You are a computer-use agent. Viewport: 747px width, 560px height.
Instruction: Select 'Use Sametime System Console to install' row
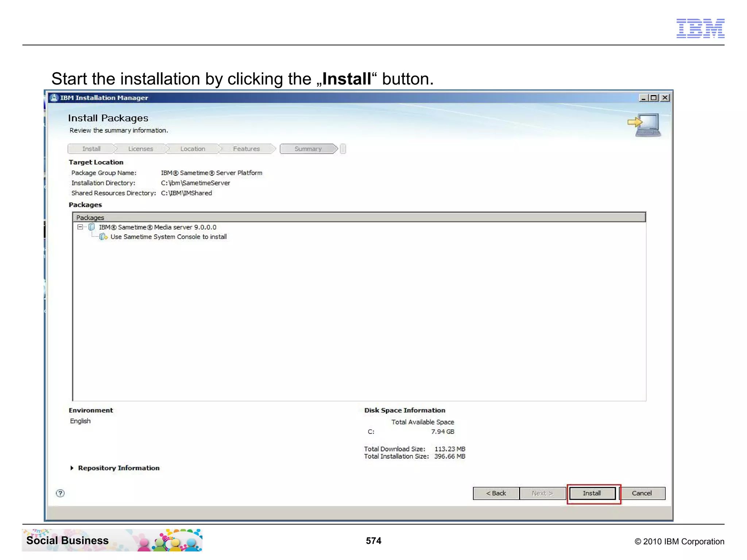(x=169, y=237)
